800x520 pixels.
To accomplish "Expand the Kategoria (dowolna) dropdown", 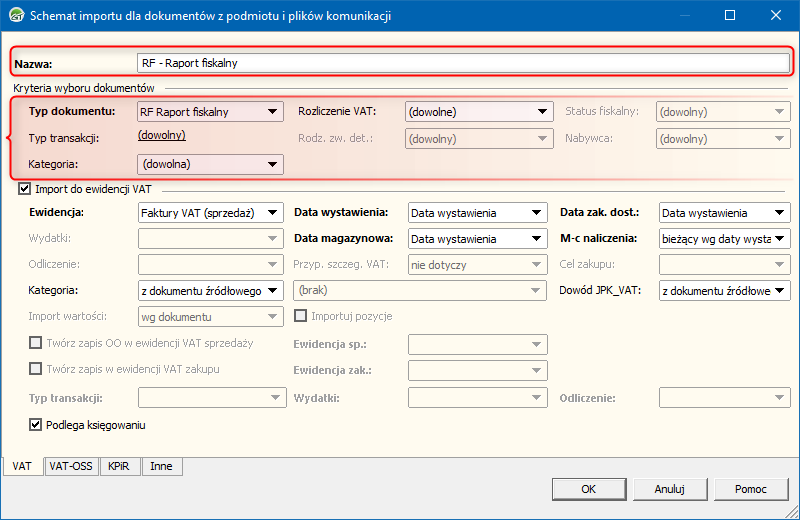I will (x=272, y=164).
